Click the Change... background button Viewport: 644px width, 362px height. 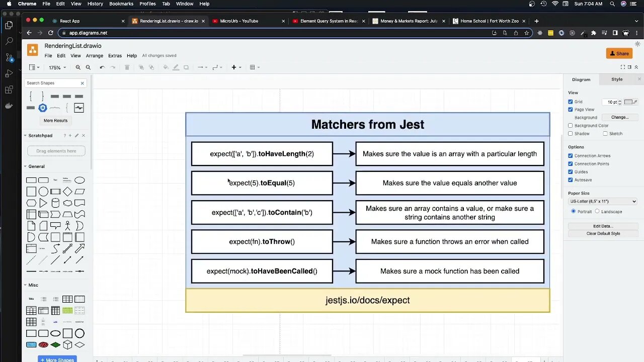pyautogui.click(x=620, y=117)
